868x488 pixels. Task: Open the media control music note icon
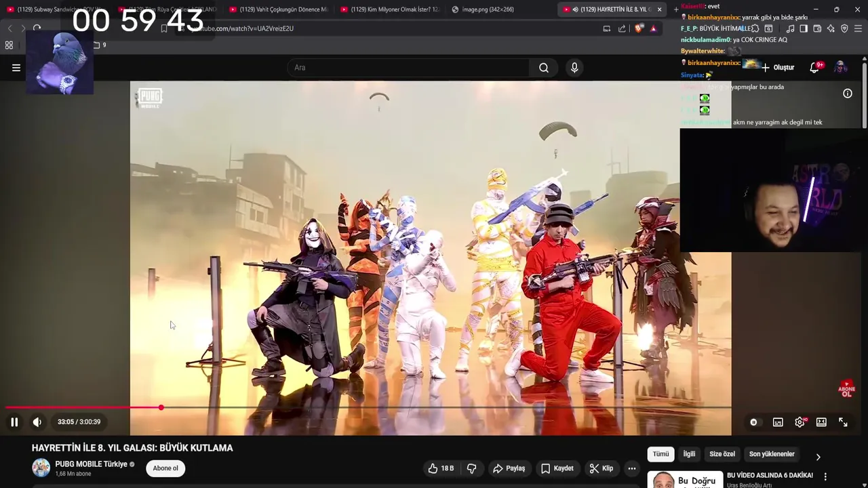(x=790, y=28)
